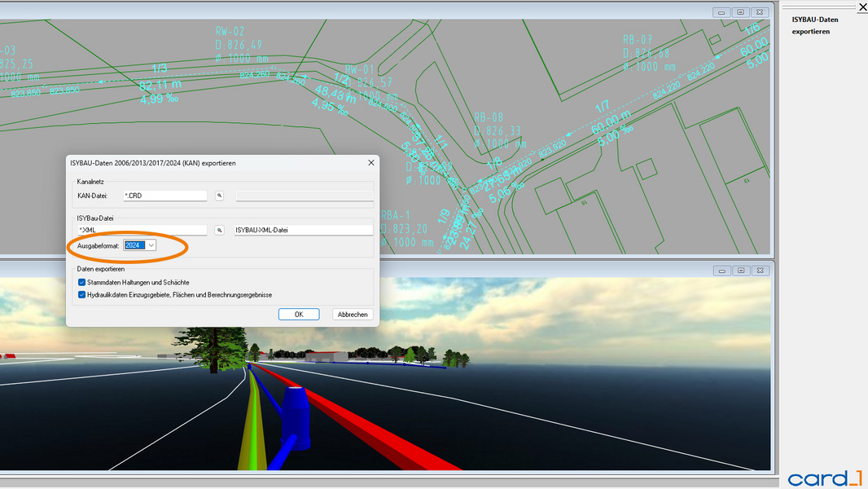Close the right help side panel
Screen dimensions: 868x489
(x=862, y=7)
